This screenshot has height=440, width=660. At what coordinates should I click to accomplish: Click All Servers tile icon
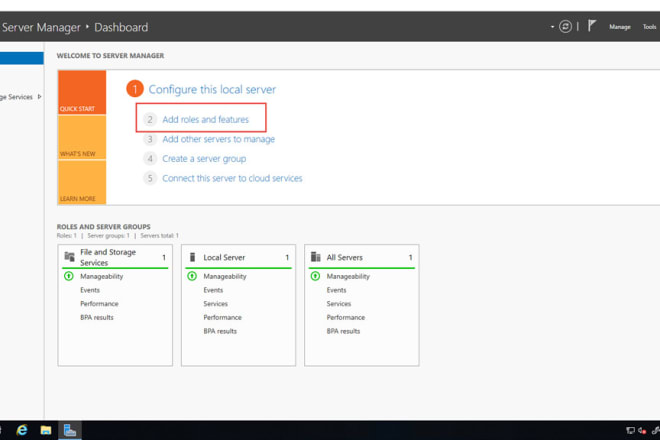pyautogui.click(x=316, y=257)
